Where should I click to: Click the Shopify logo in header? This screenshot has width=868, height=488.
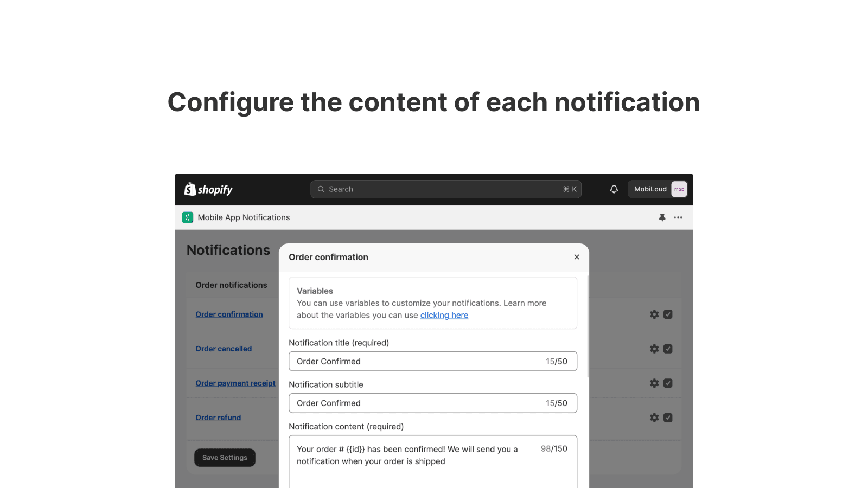208,189
